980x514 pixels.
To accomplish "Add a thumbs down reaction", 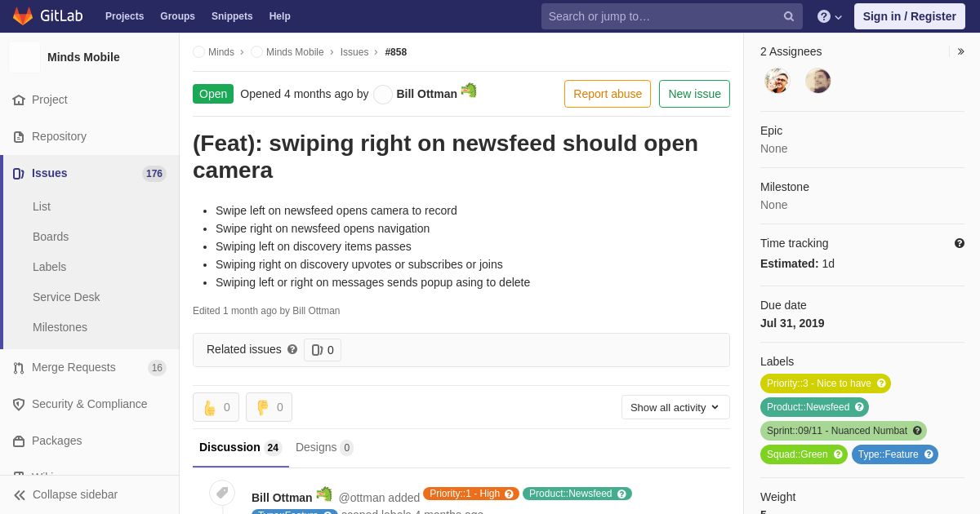I will click(x=269, y=407).
